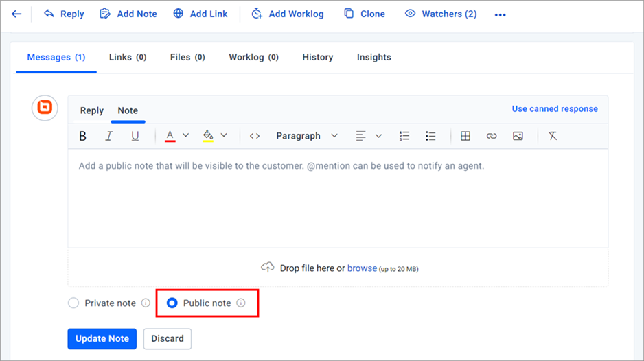The image size is (644, 361).
Task: Expand the text alignment dropdown
Action: click(x=378, y=136)
